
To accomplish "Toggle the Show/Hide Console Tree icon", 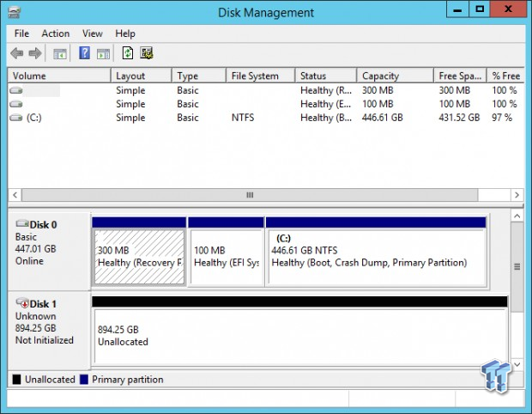I will [60, 53].
